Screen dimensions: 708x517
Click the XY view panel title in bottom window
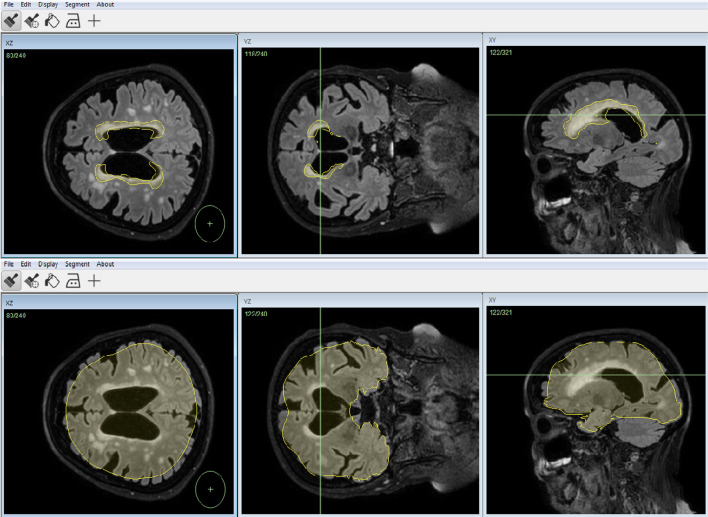[x=492, y=298]
